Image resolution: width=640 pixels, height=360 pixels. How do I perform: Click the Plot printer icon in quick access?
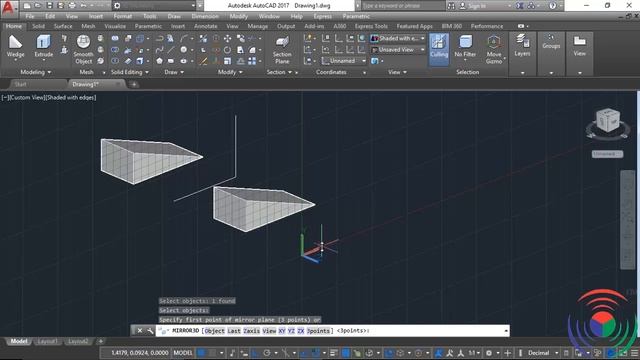(x=72, y=6)
